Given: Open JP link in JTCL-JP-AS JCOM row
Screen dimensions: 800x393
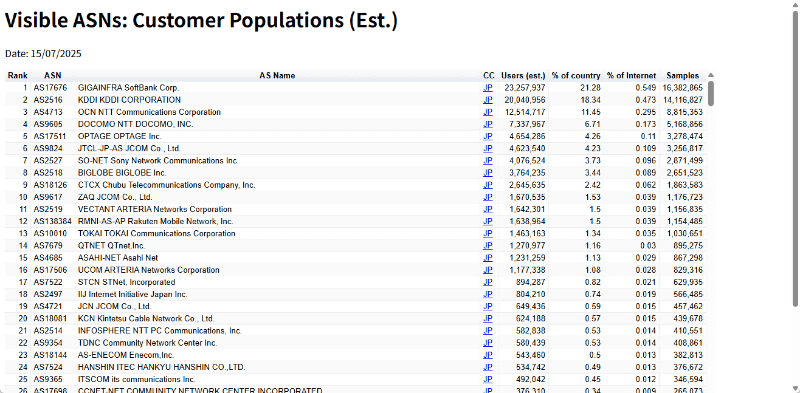Looking at the screenshot, I should [x=488, y=149].
